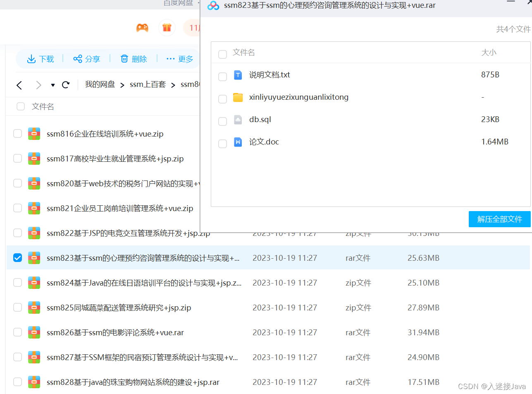The width and height of the screenshot is (532, 394).
Task: Navigate to ssm上百套 breadcrumb
Action: pyautogui.click(x=148, y=84)
